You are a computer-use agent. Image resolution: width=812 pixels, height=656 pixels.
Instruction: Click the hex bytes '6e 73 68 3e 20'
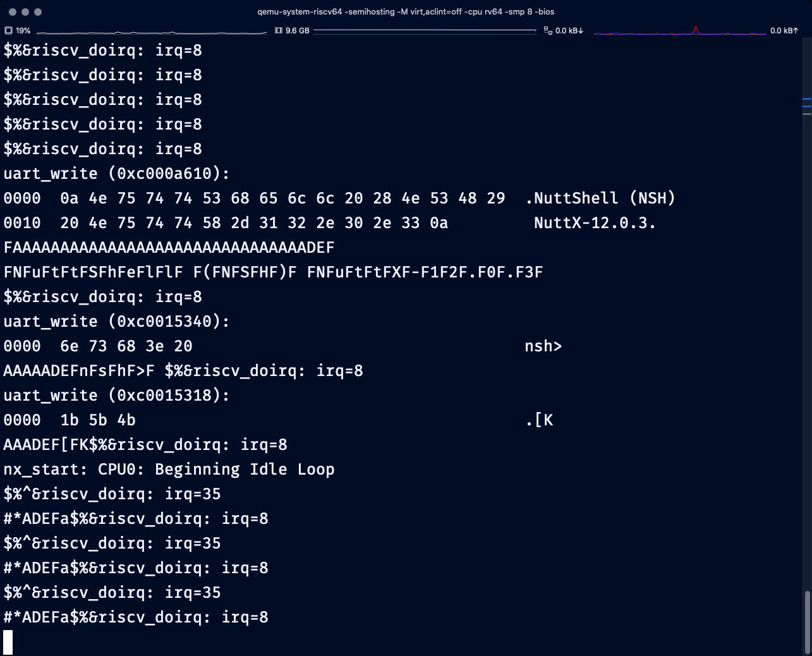[126, 346]
